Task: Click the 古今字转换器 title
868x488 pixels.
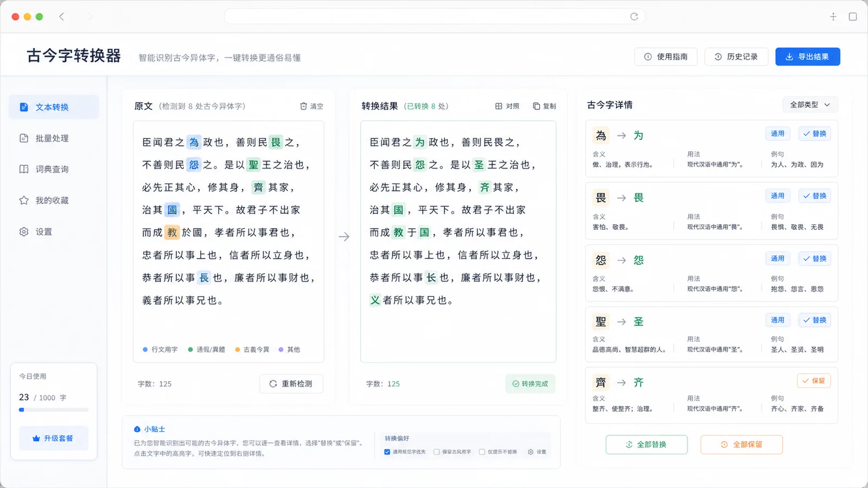Action: pyautogui.click(x=74, y=56)
